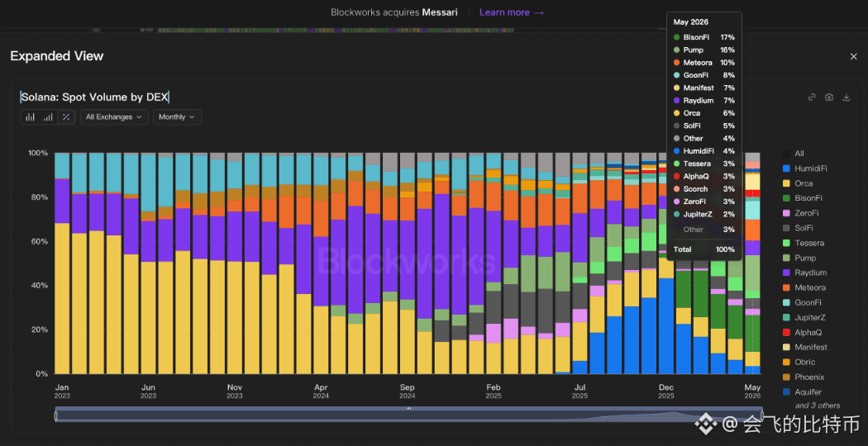Click BisonFi 17% row in the tooltip
Image resolution: width=868 pixels, height=446 pixels.
704,38
